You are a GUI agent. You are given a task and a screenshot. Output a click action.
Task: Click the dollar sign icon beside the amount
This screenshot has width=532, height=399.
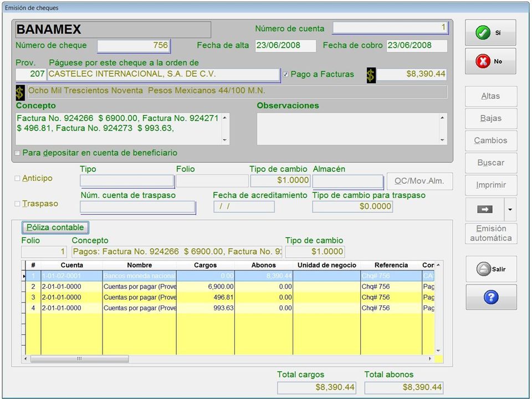(371, 75)
